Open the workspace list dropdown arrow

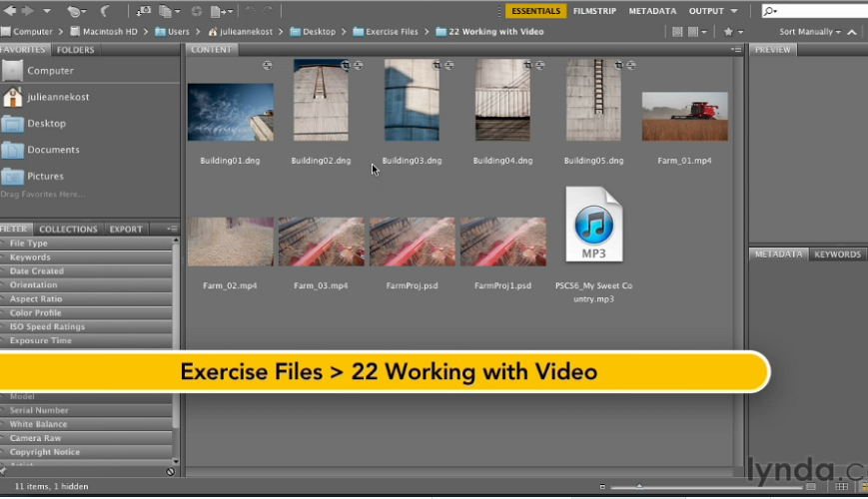tap(734, 11)
